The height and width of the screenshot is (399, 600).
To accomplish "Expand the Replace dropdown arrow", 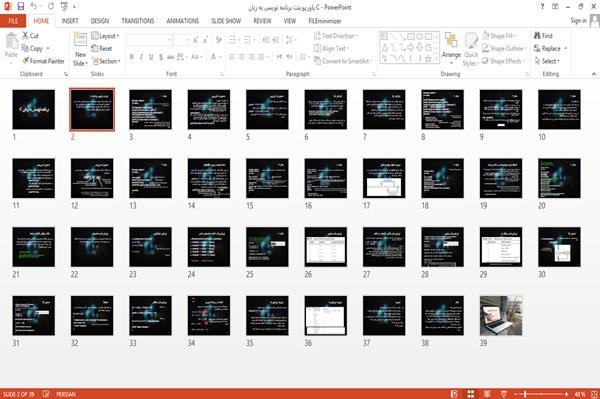I will pyautogui.click(x=566, y=49).
